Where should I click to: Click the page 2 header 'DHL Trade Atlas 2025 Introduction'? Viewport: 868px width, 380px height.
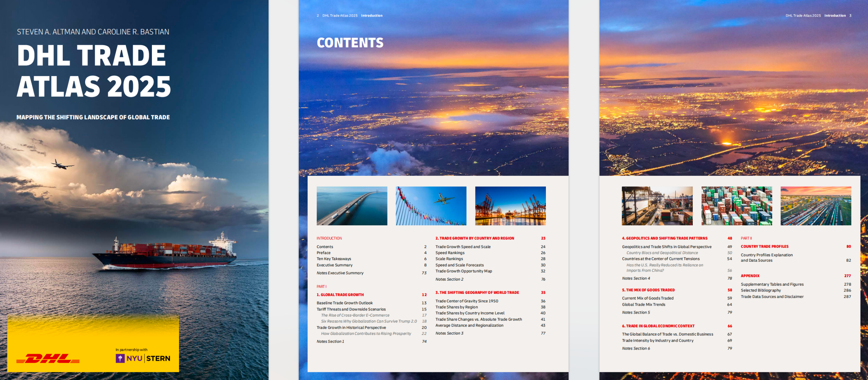coord(350,16)
